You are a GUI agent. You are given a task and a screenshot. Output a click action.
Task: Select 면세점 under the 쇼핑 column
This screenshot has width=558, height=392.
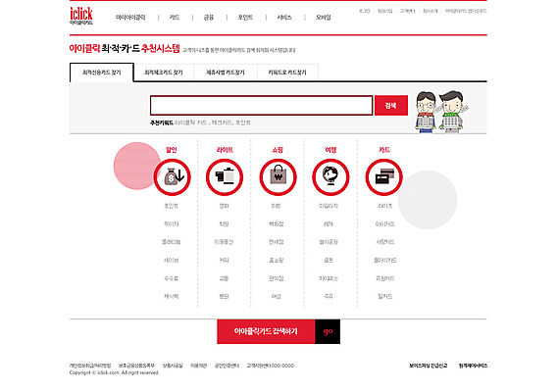(x=277, y=242)
